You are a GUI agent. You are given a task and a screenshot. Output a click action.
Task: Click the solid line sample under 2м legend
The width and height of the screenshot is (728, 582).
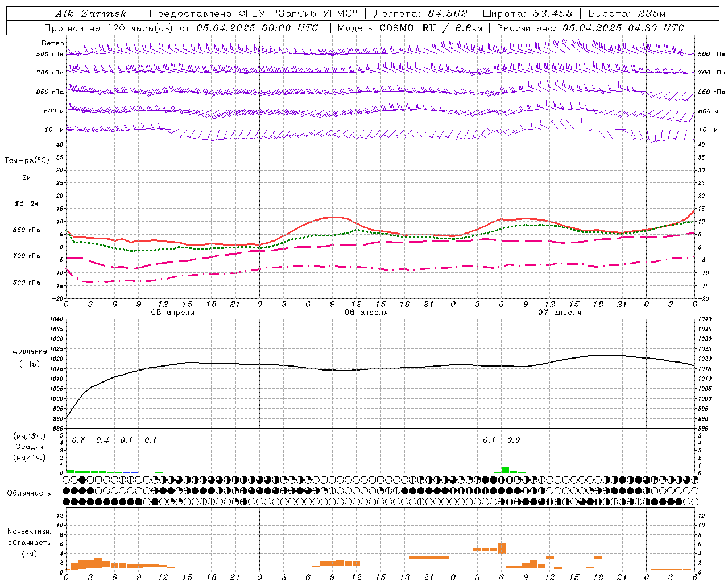[x=26, y=184]
